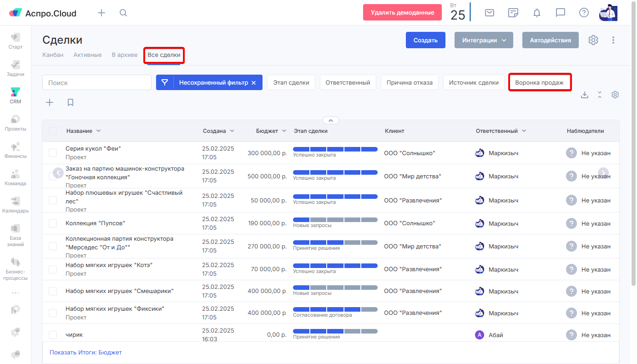Open Календарь in the sidebar
This screenshot has width=637, height=364.
[15, 205]
